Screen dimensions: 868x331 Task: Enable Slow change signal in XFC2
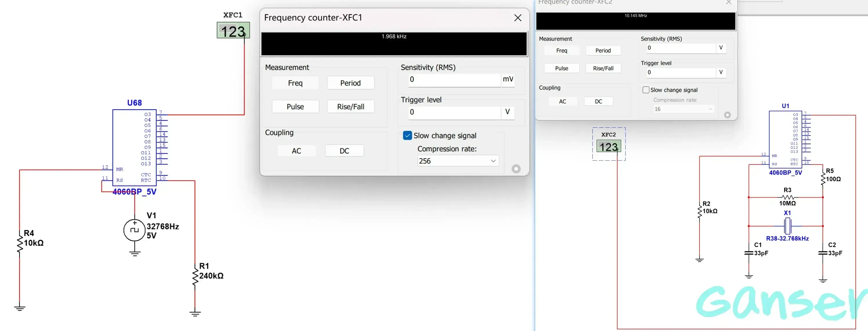tap(645, 90)
